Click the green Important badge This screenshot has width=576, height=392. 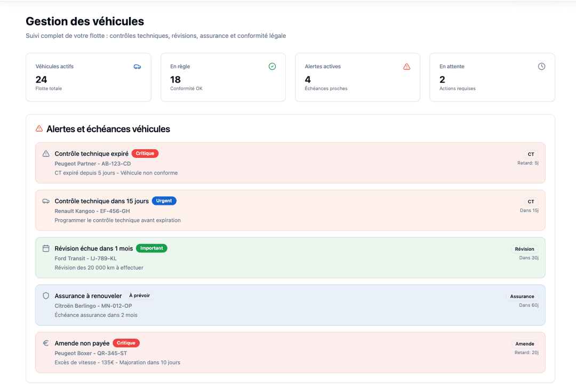coord(151,249)
